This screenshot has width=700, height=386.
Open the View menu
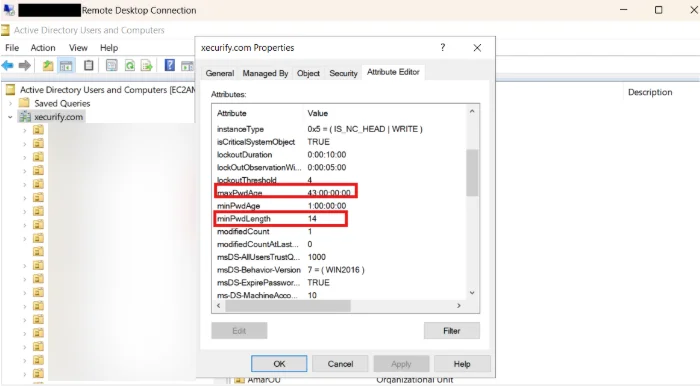point(78,48)
